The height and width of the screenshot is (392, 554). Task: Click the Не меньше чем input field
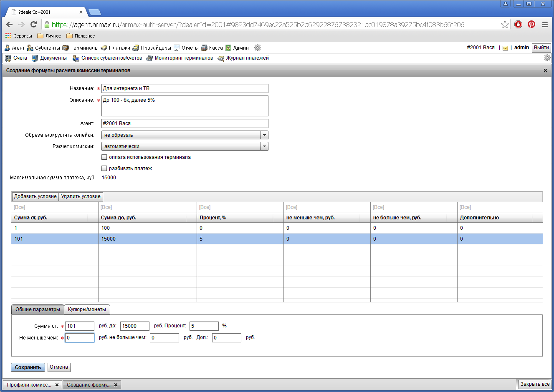pyautogui.click(x=80, y=338)
